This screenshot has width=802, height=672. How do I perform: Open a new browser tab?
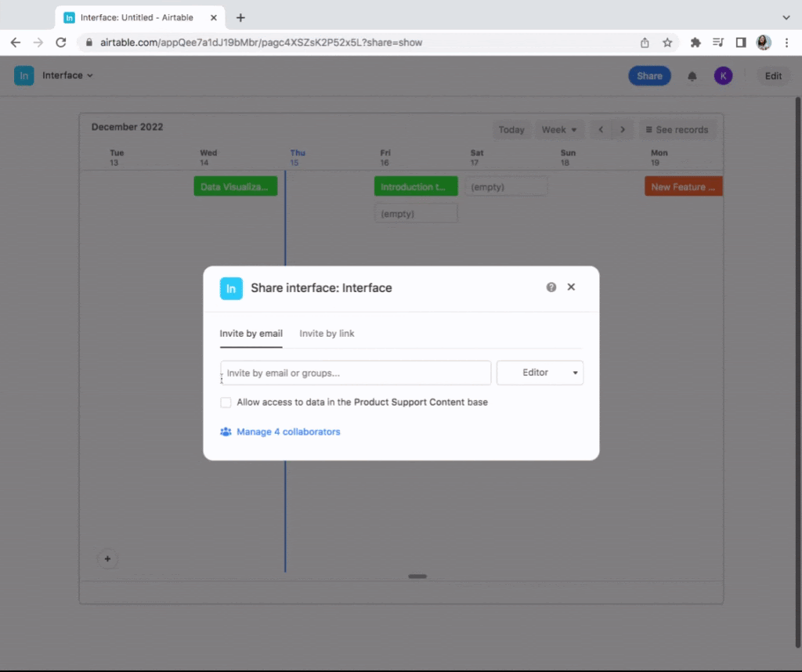point(240,17)
